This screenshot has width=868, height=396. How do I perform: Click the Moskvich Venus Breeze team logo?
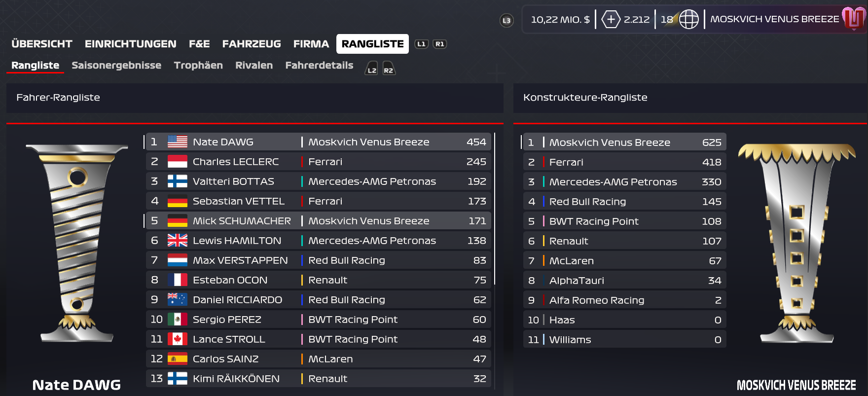pyautogui.click(x=854, y=18)
